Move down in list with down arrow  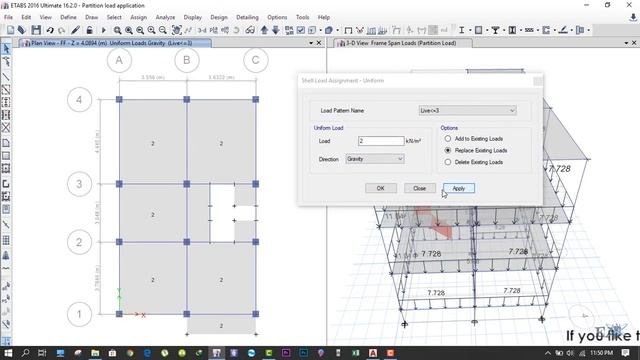276,30
